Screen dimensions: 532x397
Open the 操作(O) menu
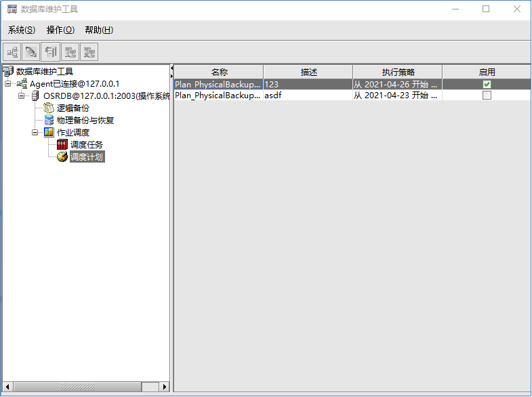(60, 30)
